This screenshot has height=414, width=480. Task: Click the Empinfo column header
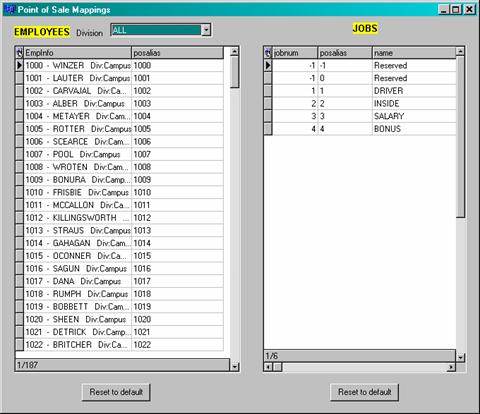point(78,53)
